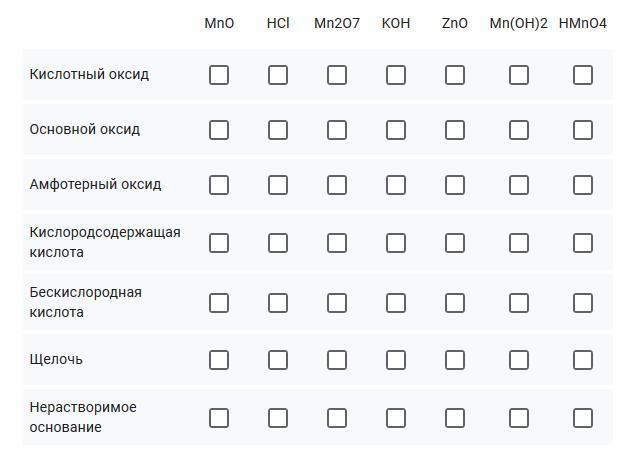This screenshot has width=630, height=472.
Task: Mark HMnO4 as Бескислородная кислота
Action: 583,303
